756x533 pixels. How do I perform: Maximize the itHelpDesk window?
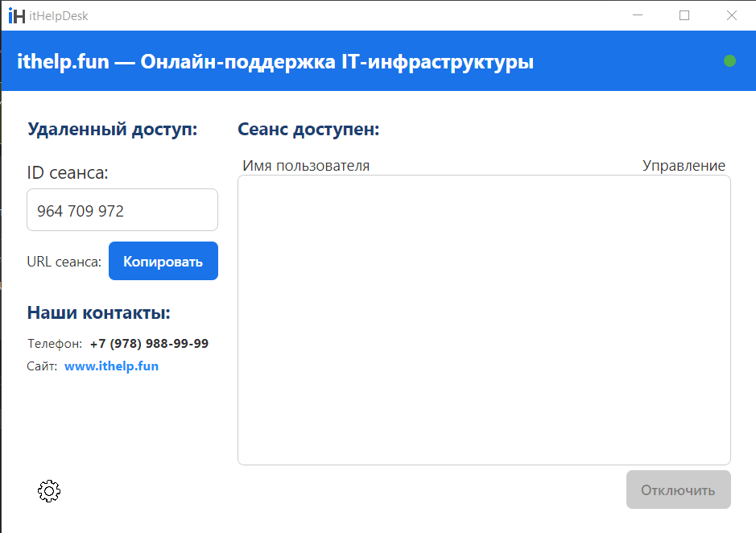click(684, 15)
